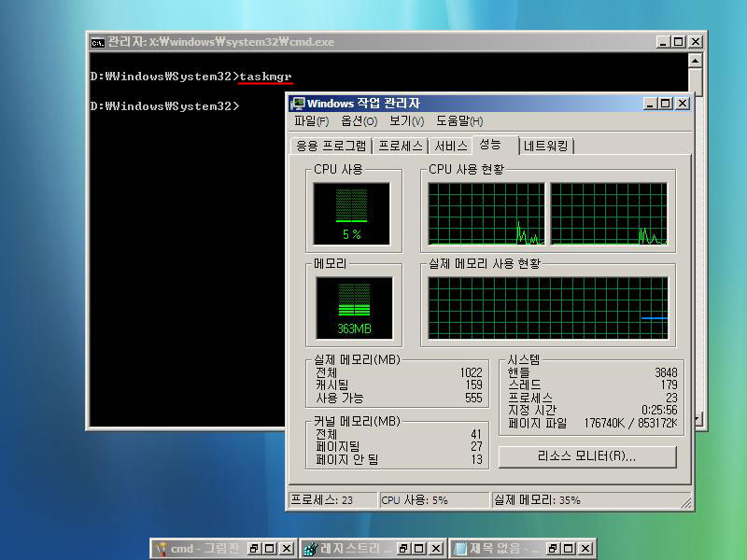
Task: Select the 성능 tab
Action: click(495, 145)
